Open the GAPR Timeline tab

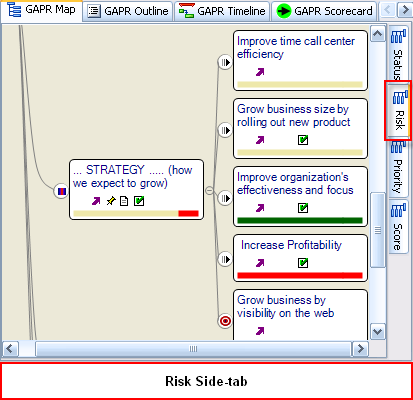[222, 11]
